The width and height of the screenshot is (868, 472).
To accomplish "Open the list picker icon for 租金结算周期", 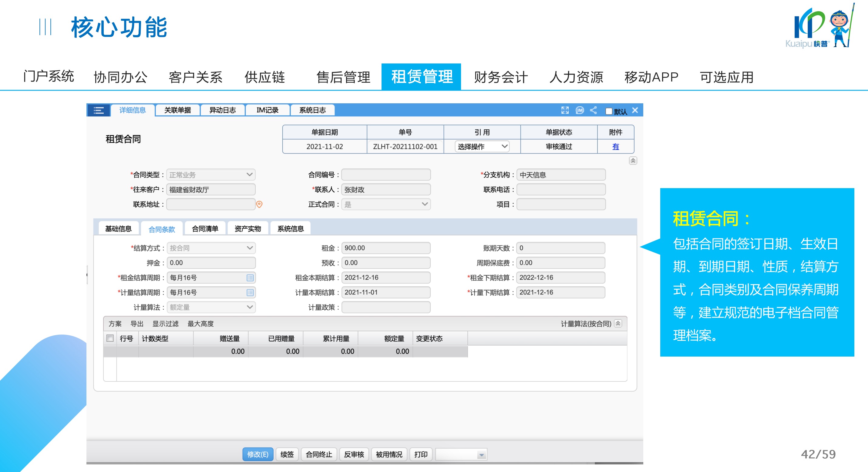I will [x=250, y=278].
